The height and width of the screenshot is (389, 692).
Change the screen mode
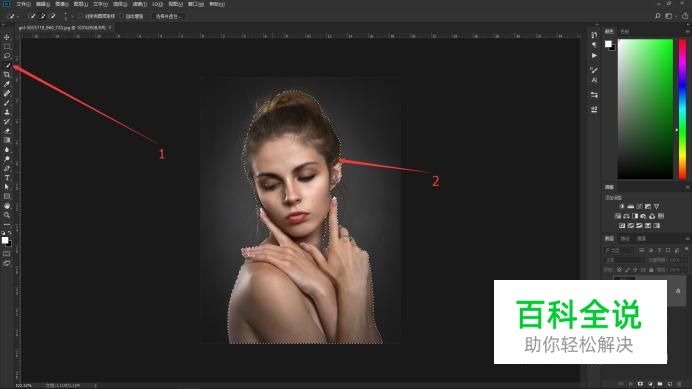(x=7, y=263)
